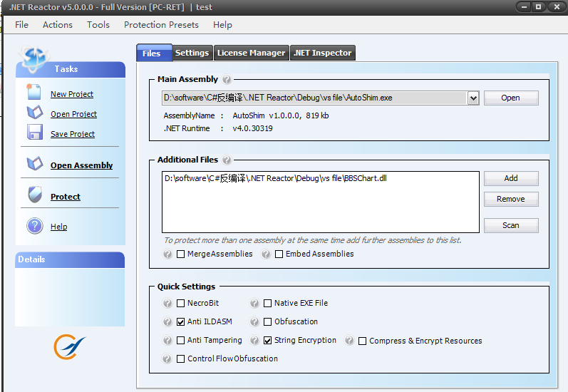Click help icon next to Anti Tampering
The width and height of the screenshot is (568, 392).
[167, 340]
